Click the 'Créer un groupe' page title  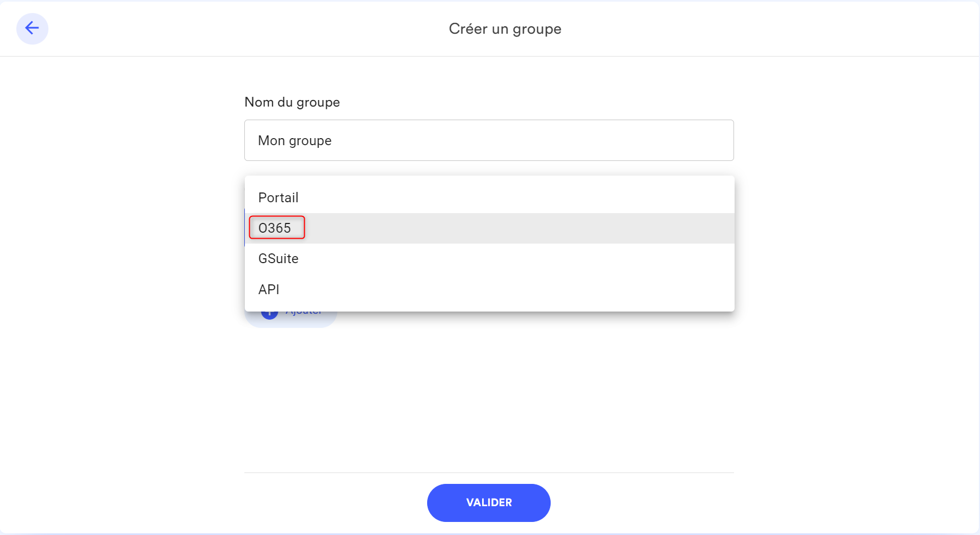[504, 29]
